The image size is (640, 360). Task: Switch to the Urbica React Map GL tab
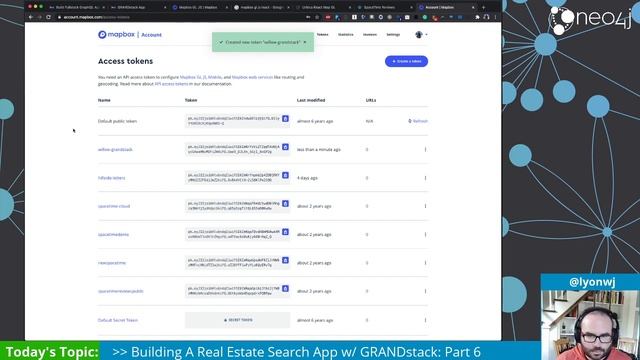[x=322, y=7]
